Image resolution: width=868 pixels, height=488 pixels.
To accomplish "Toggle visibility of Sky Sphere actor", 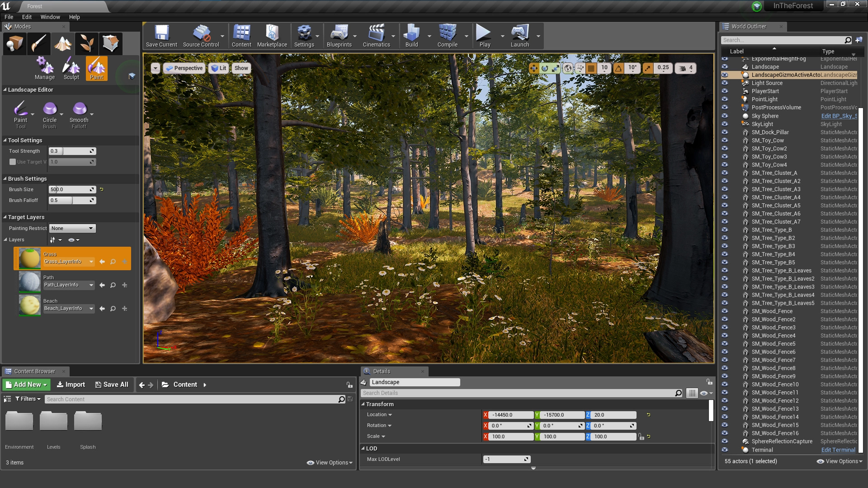I will pyautogui.click(x=725, y=116).
